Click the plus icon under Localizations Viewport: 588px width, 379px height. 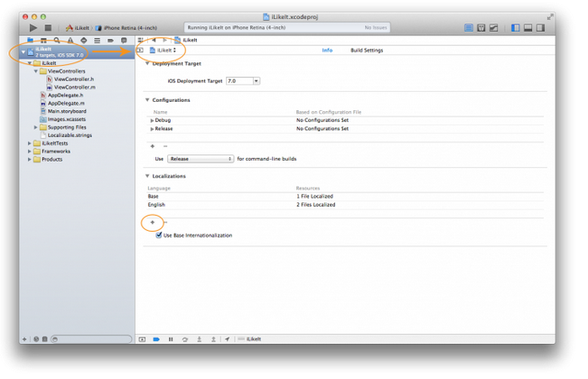153,223
